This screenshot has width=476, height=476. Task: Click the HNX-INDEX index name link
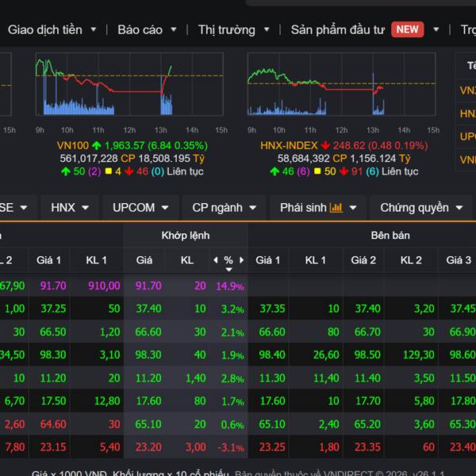tap(289, 145)
